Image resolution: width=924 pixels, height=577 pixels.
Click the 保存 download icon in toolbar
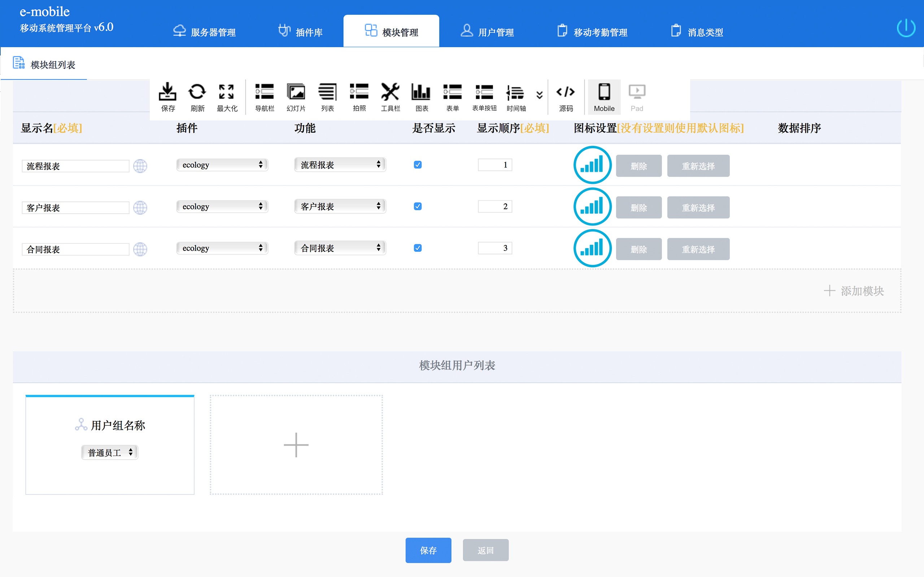(167, 97)
